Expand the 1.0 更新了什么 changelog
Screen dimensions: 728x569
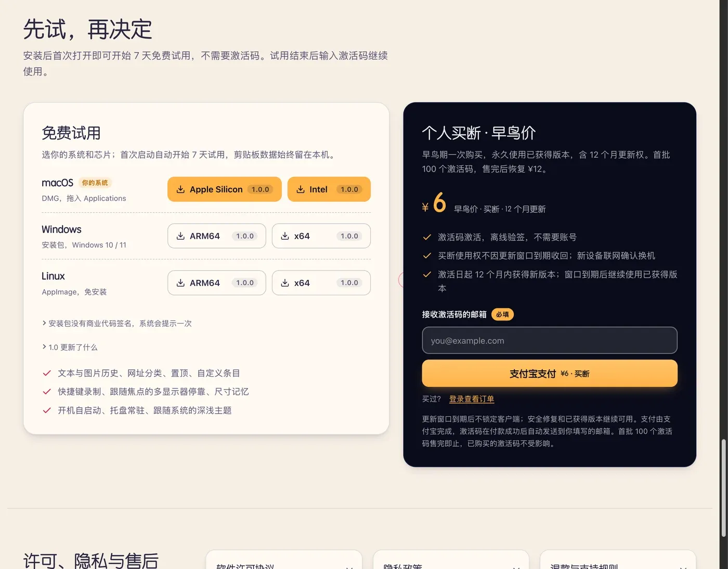[70, 347]
